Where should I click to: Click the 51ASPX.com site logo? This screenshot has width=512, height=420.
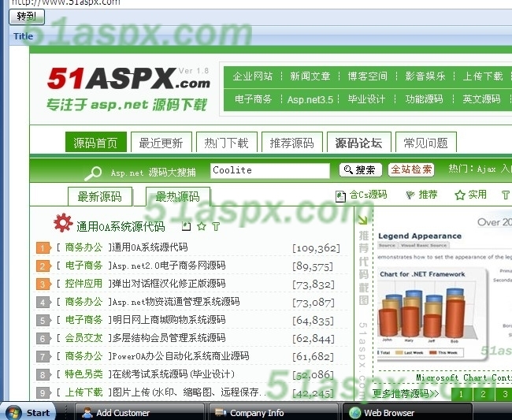point(128,78)
